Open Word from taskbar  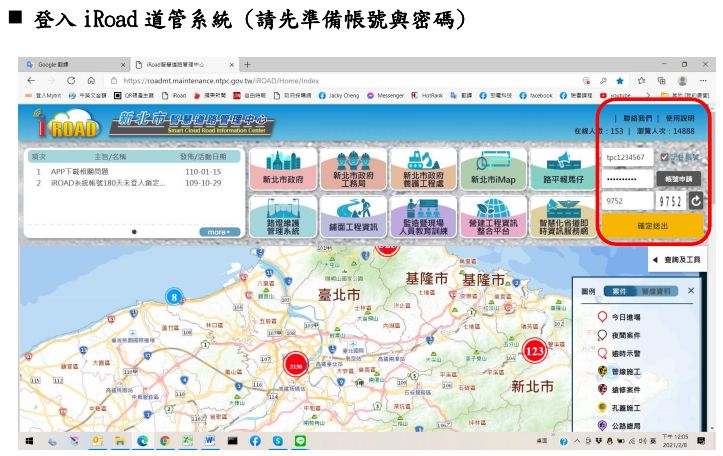coord(210,441)
